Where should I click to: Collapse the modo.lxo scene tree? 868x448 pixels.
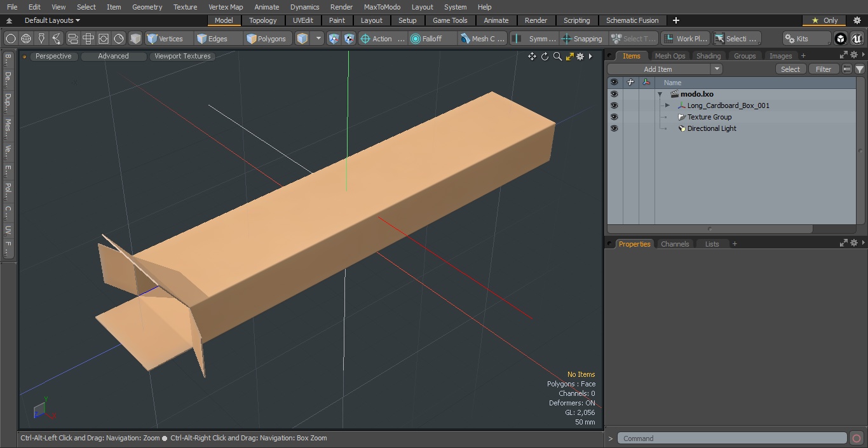(x=660, y=94)
